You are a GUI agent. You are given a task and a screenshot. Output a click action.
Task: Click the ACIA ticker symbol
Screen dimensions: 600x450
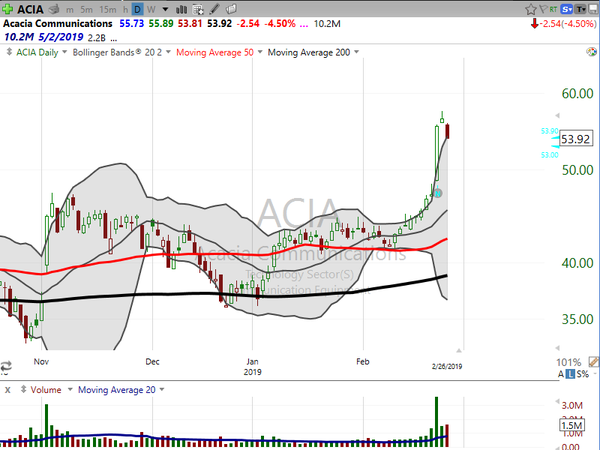(30, 9)
